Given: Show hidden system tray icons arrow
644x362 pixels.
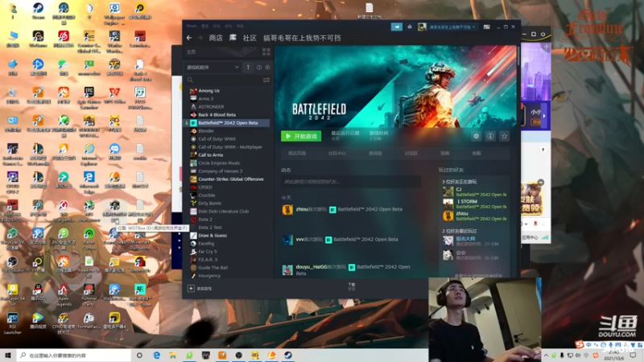Looking at the screenshot, I should [546, 355].
